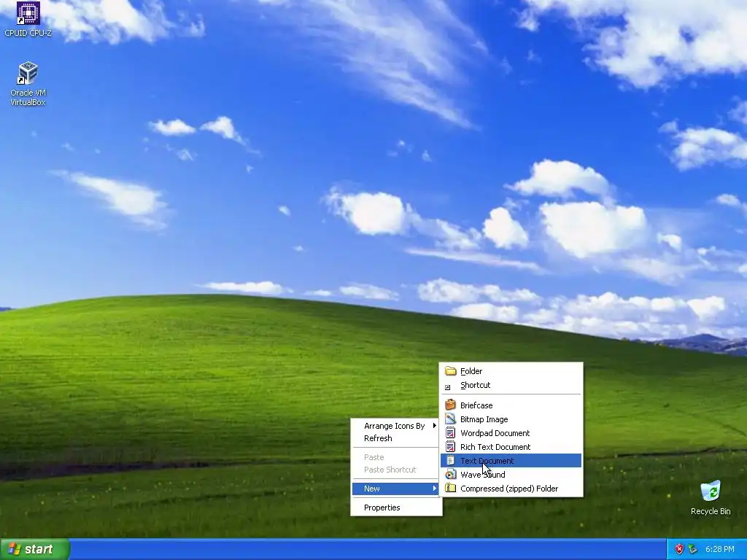Click the Briefcase icon in submenu
The image size is (747, 560).
tap(450, 405)
